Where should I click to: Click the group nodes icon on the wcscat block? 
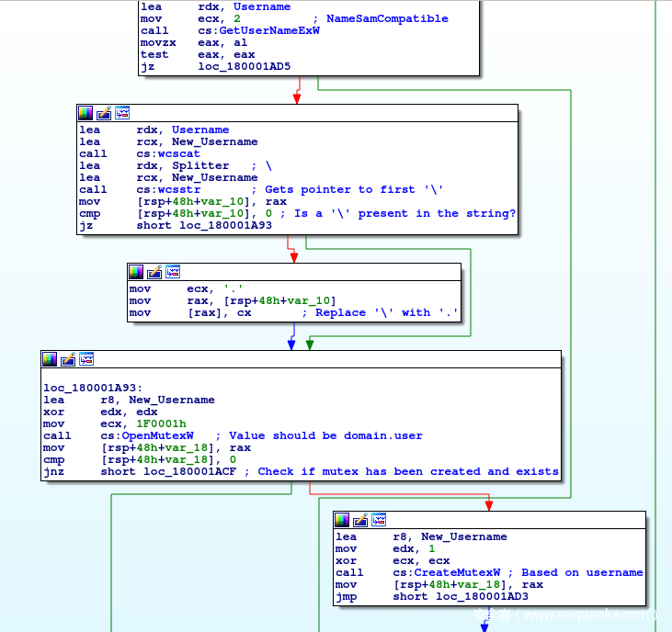click(122, 113)
